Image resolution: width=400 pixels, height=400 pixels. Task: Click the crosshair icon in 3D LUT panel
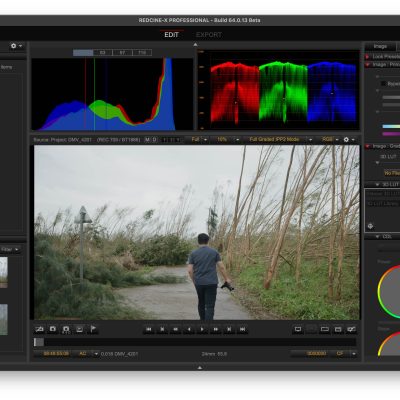point(370,226)
